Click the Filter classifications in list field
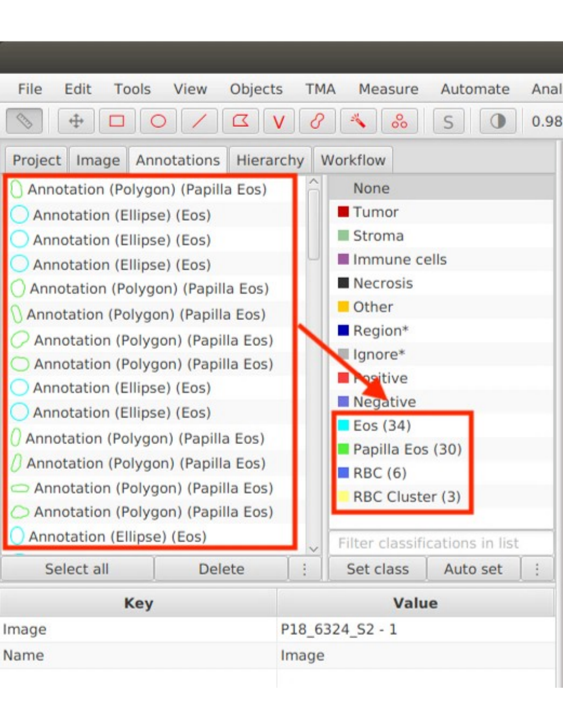The width and height of the screenshot is (563, 728). tap(441, 543)
